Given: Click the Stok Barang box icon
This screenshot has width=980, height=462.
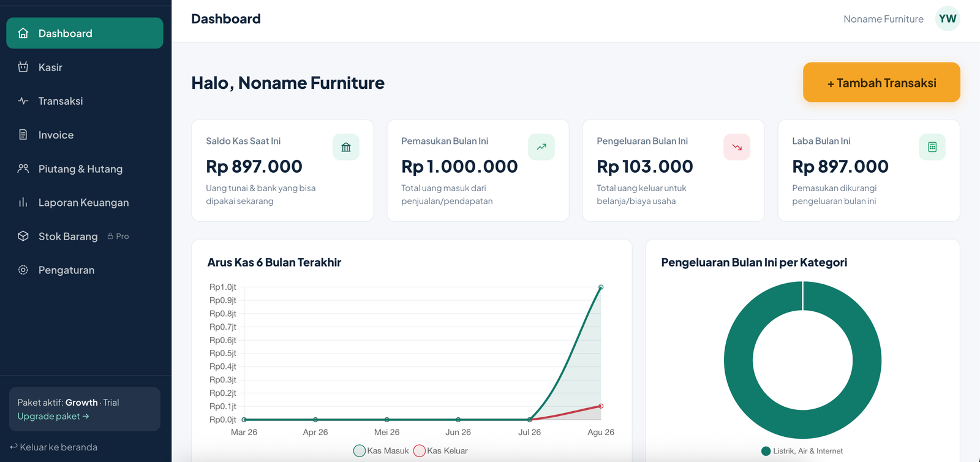Looking at the screenshot, I should point(23,236).
